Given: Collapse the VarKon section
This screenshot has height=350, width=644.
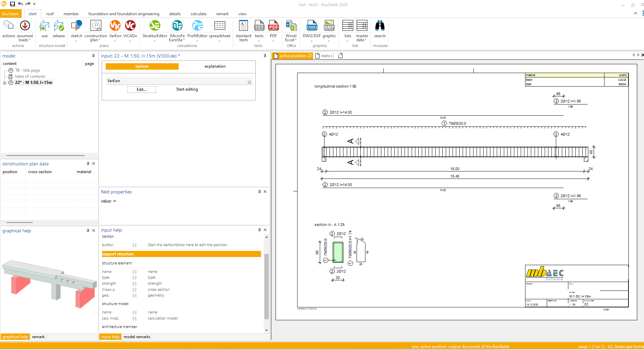Looking at the screenshot, I should tap(249, 82).
